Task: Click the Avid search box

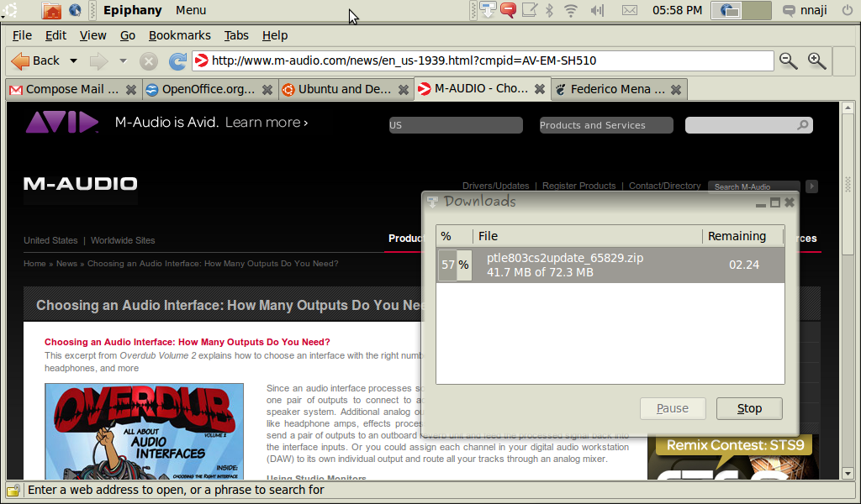Action: pos(749,125)
